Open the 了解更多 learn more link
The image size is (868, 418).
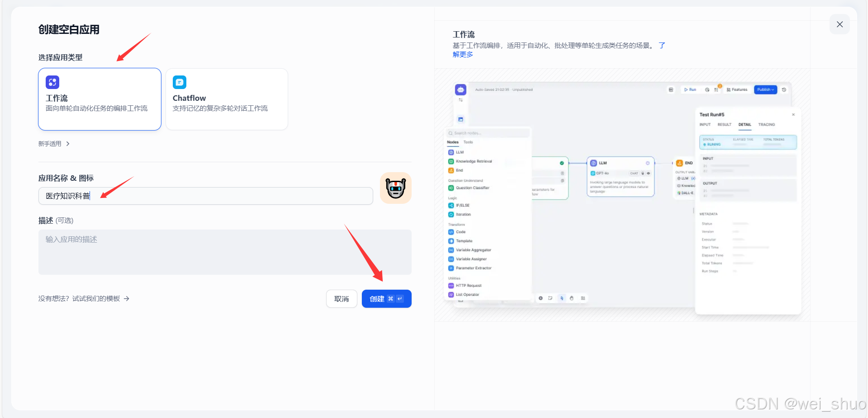point(463,54)
